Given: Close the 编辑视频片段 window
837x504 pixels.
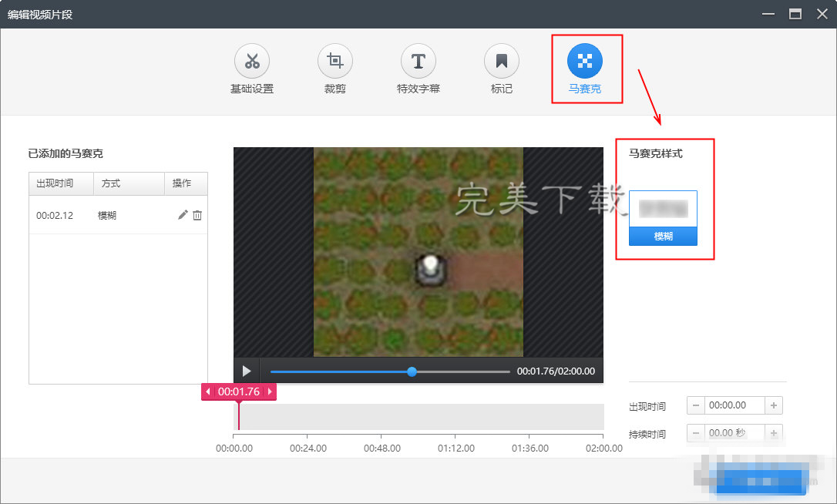Looking at the screenshot, I should [822, 14].
